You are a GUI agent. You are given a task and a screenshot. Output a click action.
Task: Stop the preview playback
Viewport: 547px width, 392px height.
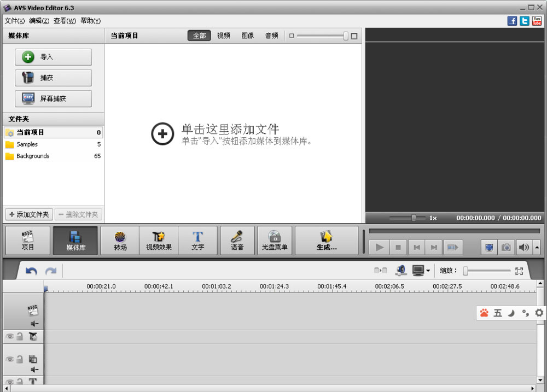click(398, 248)
